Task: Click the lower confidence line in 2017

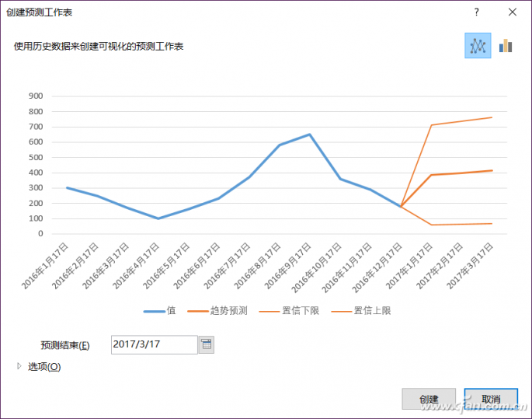Action: click(x=462, y=224)
